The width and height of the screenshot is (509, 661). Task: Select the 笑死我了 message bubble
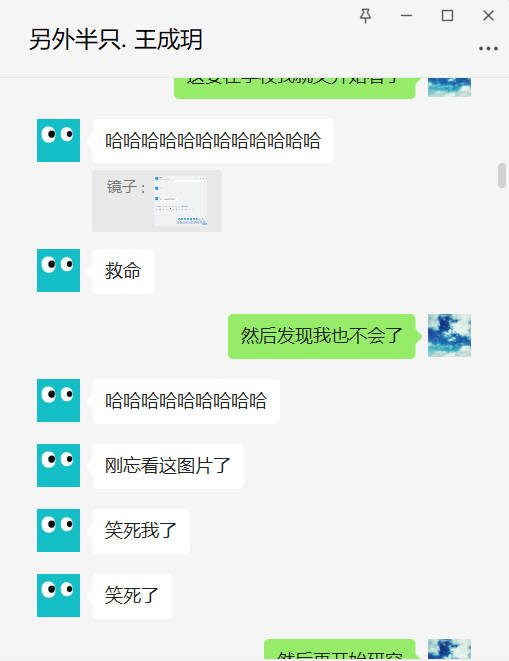click(141, 531)
